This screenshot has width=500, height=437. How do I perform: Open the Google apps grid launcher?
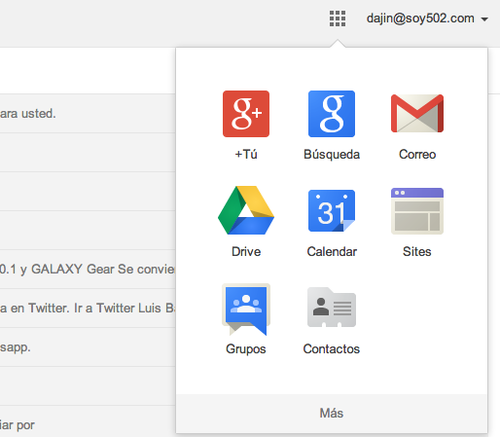337,18
